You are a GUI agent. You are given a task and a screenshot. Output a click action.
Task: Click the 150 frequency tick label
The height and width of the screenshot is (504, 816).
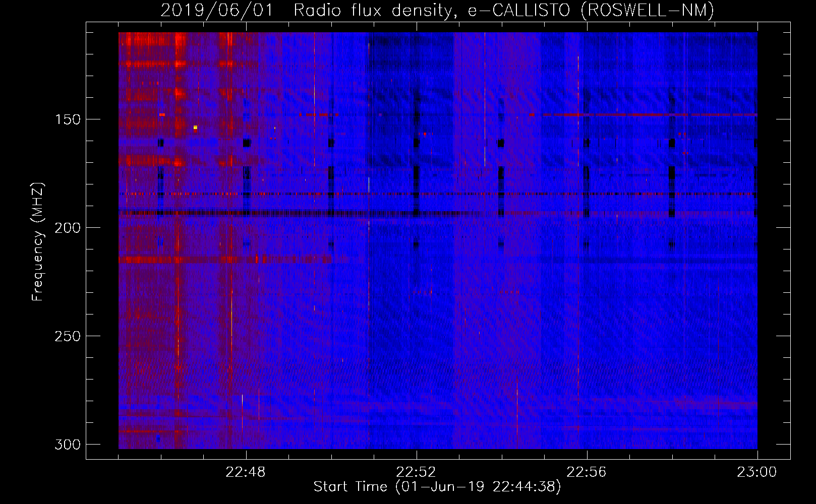click(67, 119)
